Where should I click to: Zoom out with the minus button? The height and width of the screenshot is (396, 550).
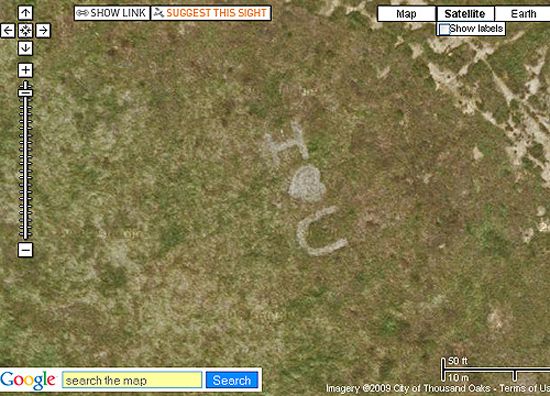click(x=25, y=250)
